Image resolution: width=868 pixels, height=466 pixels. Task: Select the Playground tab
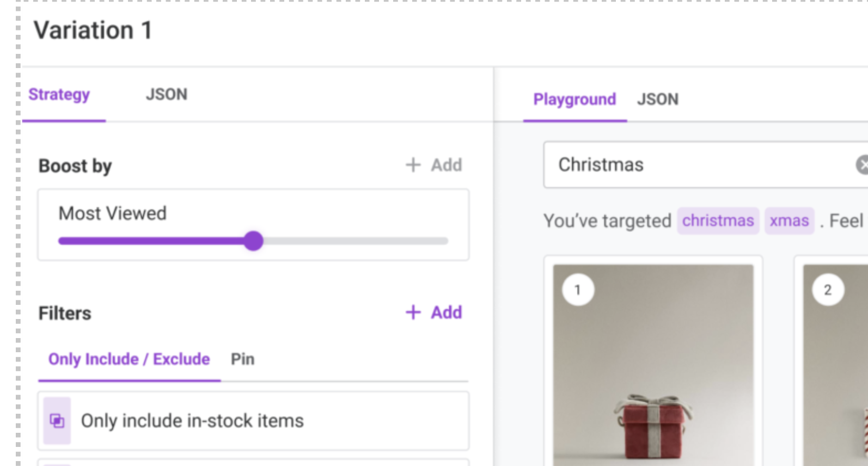click(574, 100)
